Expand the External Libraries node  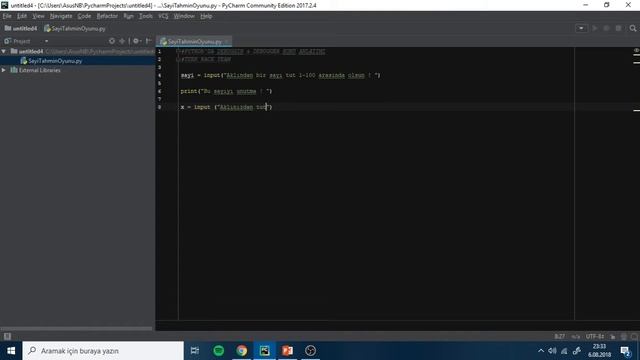pos(4,70)
